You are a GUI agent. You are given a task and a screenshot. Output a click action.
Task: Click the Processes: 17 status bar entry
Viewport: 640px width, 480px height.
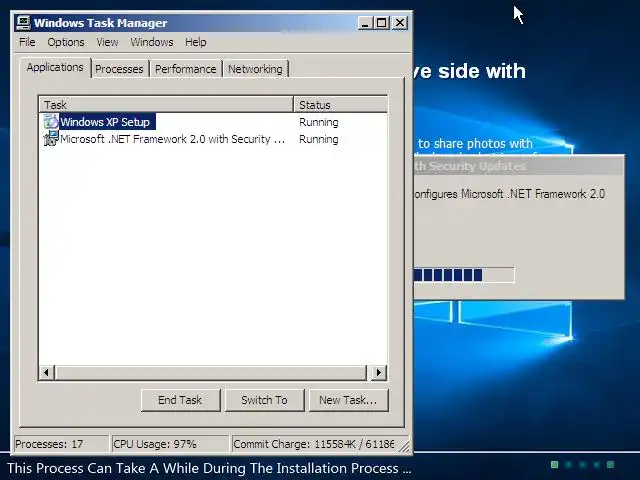click(x=61, y=444)
